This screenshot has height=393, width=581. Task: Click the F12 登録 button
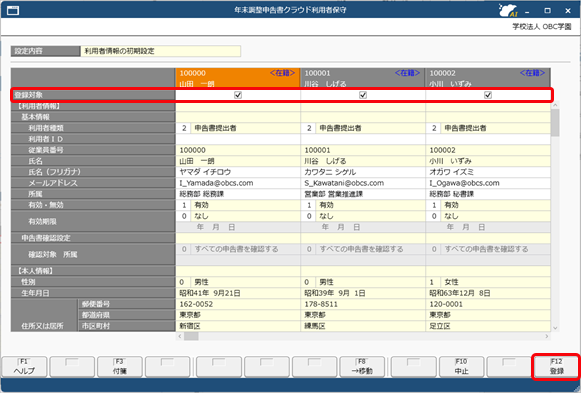[x=556, y=366]
